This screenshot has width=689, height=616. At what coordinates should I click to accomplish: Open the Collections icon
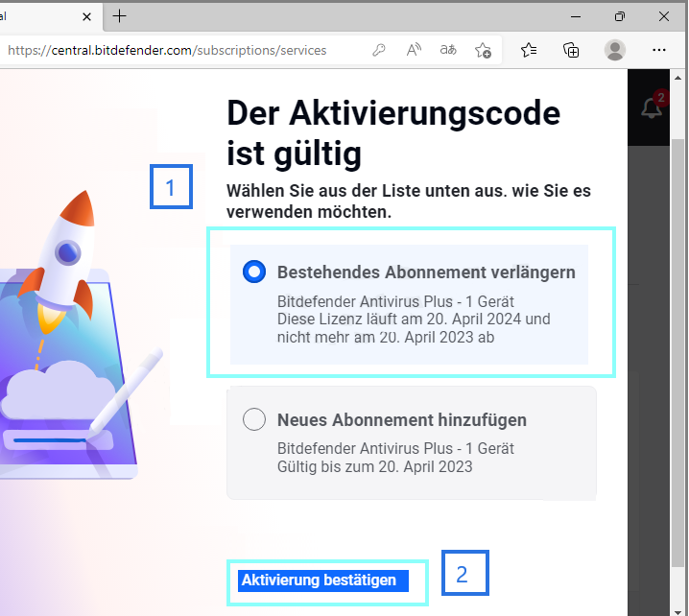click(x=571, y=50)
